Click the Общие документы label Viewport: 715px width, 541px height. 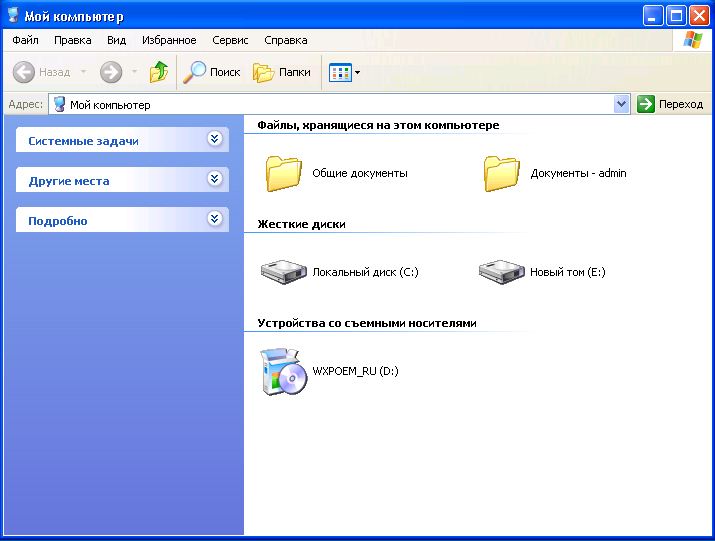pos(360,173)
